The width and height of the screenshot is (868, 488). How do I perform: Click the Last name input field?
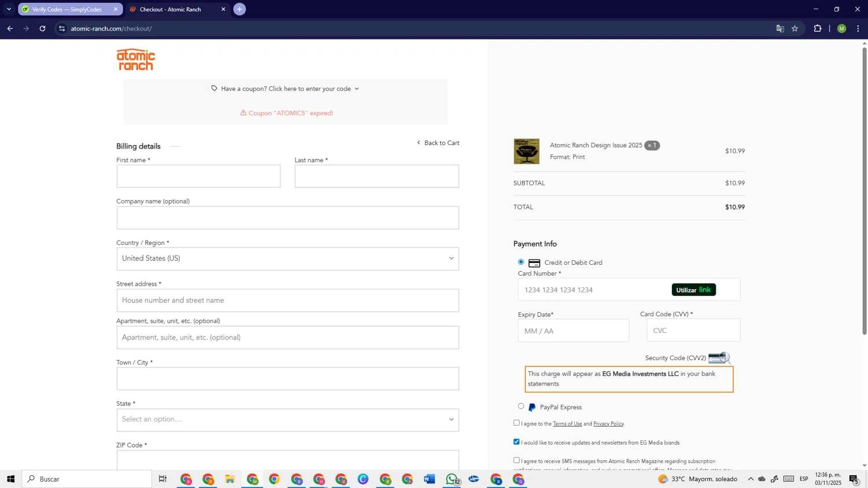tap(377, 176)
